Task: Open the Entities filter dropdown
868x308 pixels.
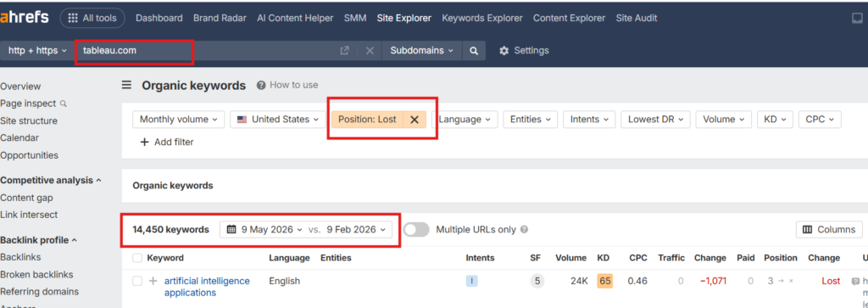Action: 531,119
